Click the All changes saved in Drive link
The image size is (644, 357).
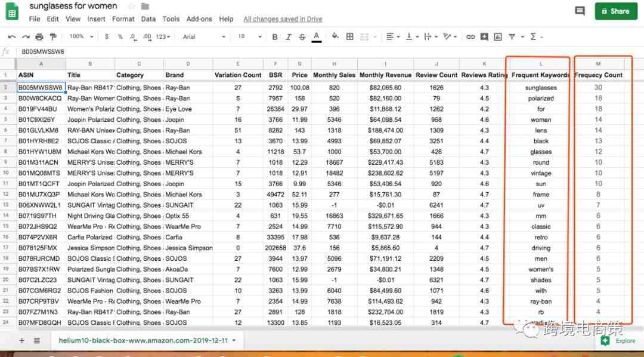tap(283, 19)
